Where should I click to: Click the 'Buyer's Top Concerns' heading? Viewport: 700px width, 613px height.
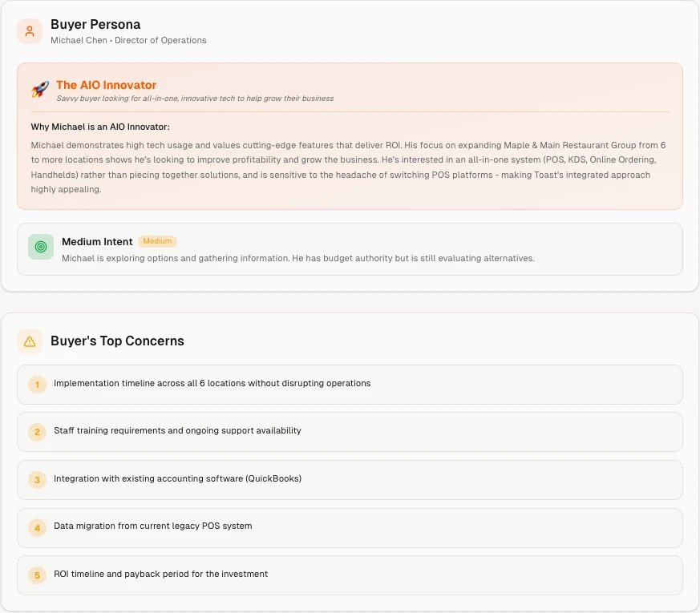point(117,341)
